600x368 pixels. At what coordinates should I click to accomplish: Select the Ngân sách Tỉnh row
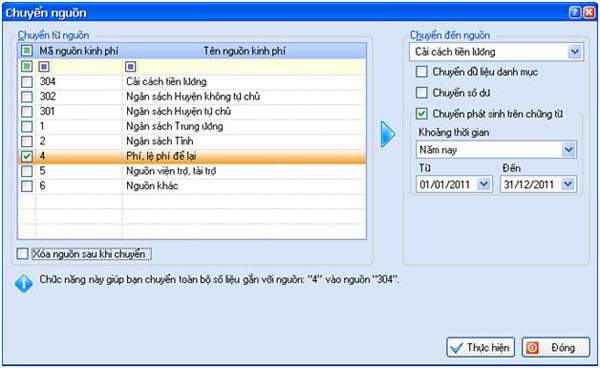click(x=192, y=141)
